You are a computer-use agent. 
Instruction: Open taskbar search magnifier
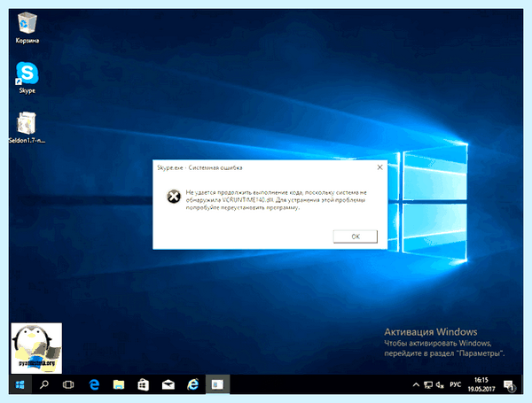click(44, 384)
